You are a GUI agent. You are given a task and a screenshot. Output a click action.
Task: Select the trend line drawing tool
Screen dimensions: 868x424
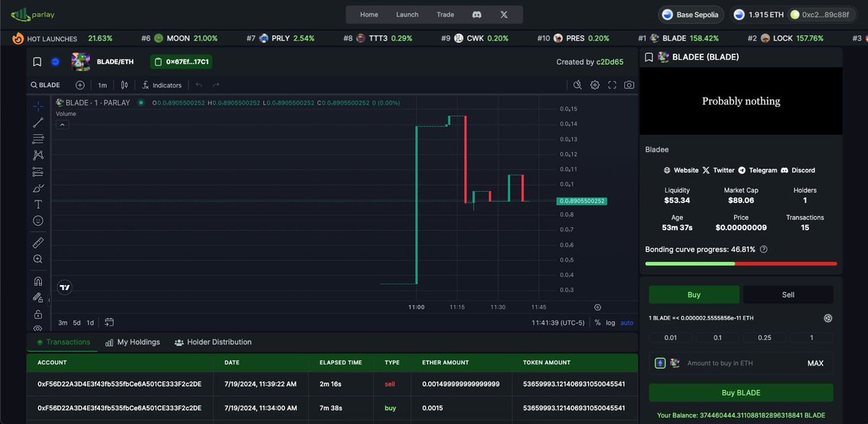38,122
